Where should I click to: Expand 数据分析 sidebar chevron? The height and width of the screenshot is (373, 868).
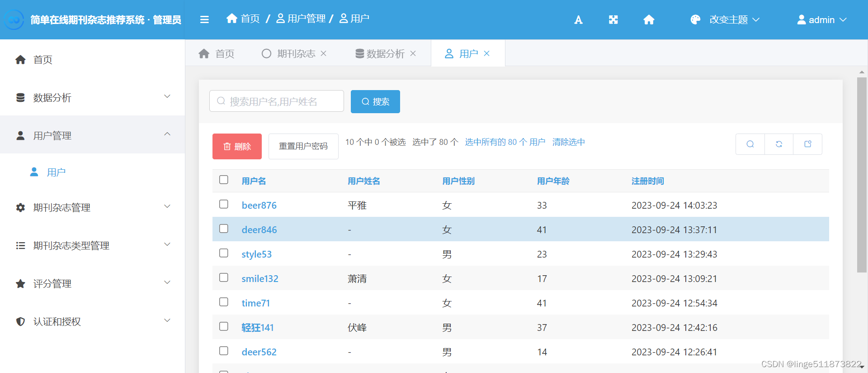(167, 96)
